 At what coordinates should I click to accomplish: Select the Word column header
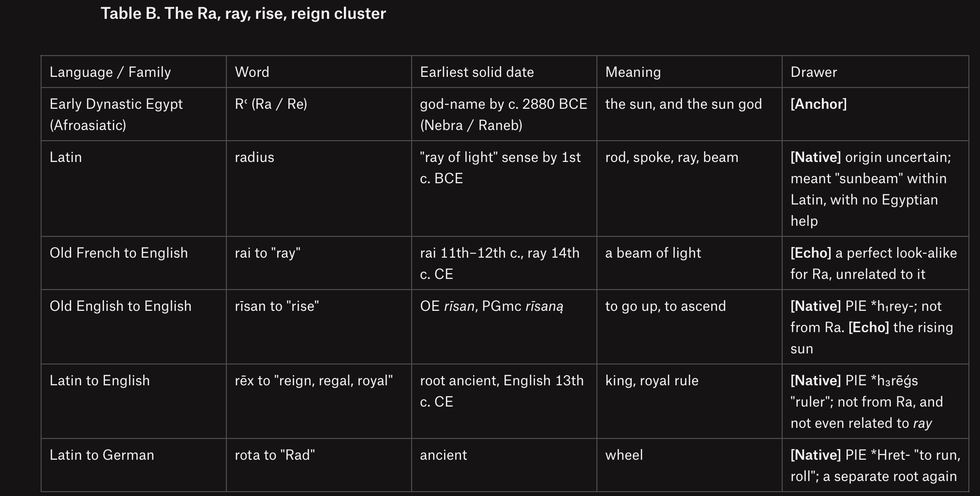(319, 72)
